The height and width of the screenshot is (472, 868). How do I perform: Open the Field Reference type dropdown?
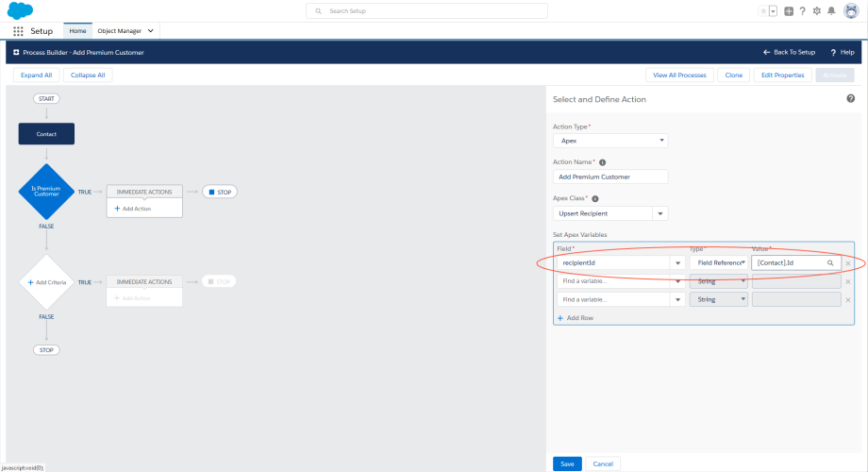(x=719, y=263)
